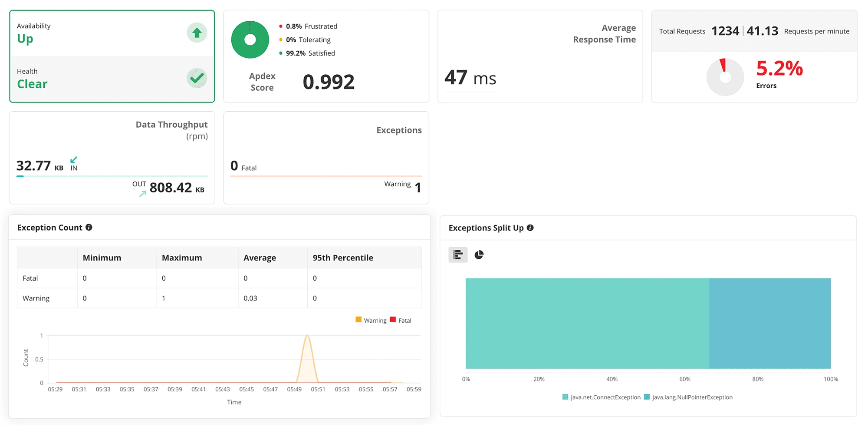Open the Exception Count info tooltip
The height and width of the screenshot is (430, 868).
[89, 228]
